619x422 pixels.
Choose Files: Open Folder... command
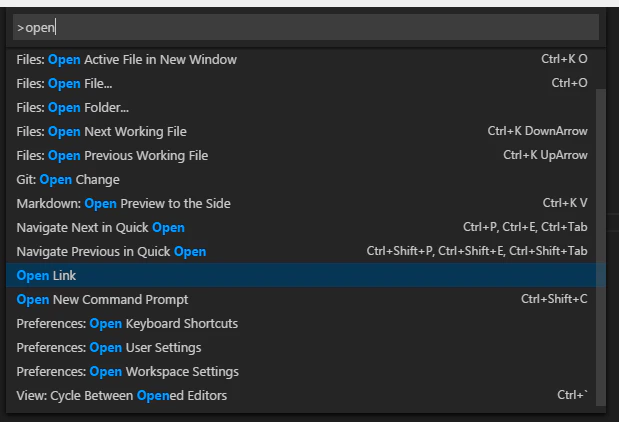pyautogui.click(x=306, y=108)
